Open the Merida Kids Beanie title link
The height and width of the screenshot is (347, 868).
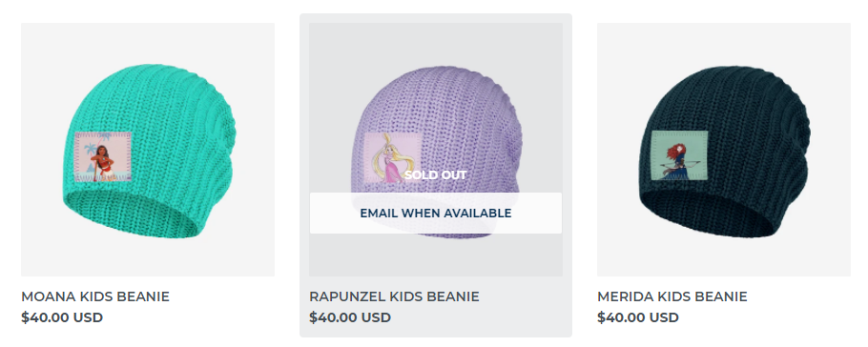(x=672, y=296)
